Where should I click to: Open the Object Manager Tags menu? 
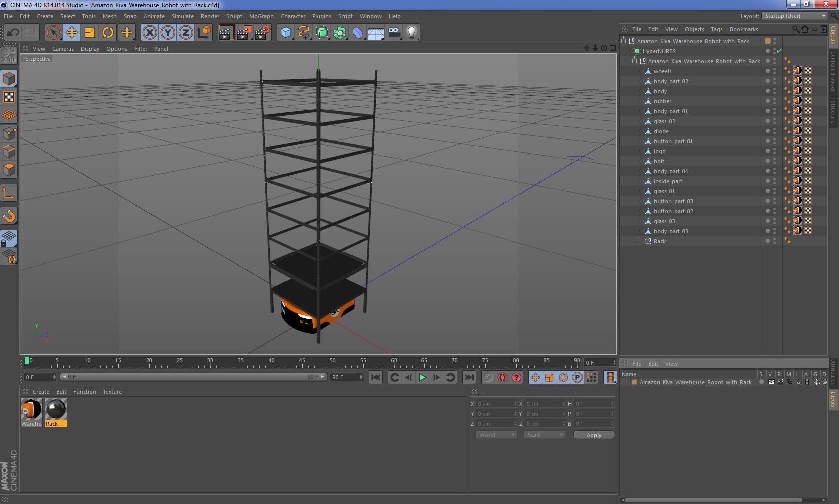(717, 29)
